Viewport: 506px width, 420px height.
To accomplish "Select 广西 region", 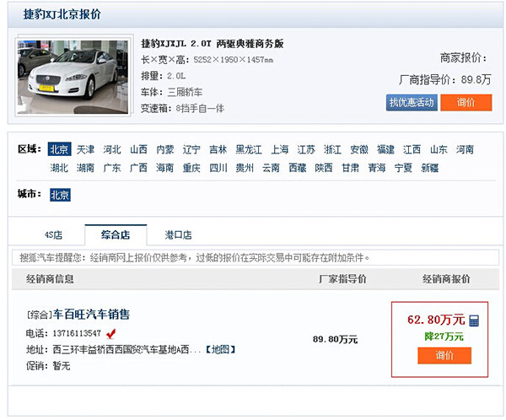I will [x=138, y=168].
